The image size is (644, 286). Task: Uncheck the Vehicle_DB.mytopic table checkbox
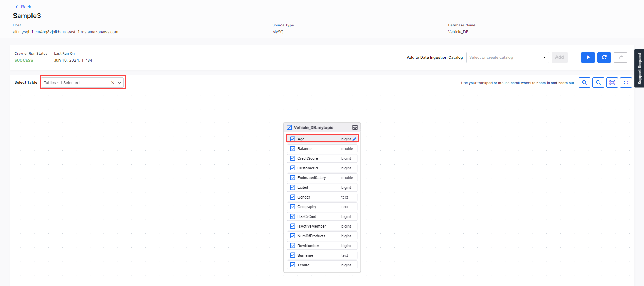289,128
